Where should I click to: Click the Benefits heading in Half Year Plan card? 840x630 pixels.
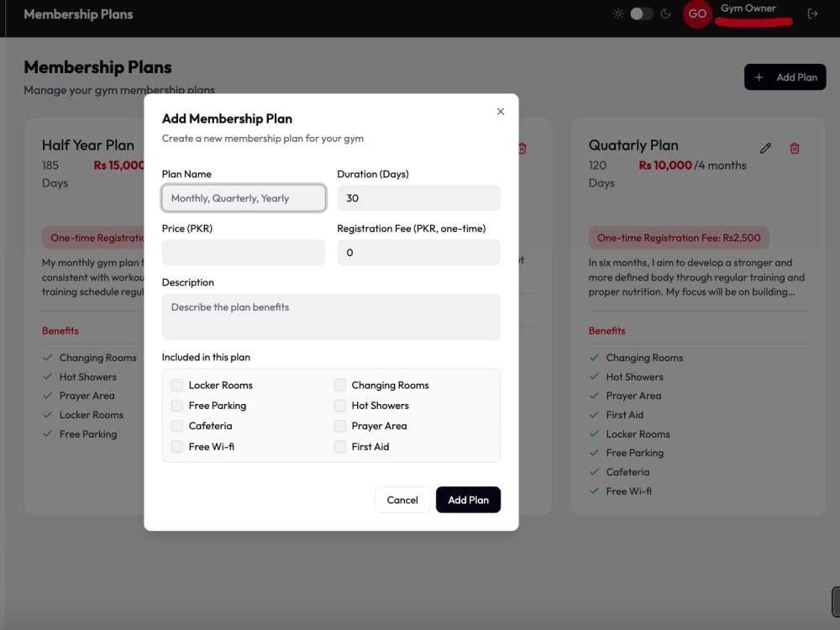click(x=60, y=330)
